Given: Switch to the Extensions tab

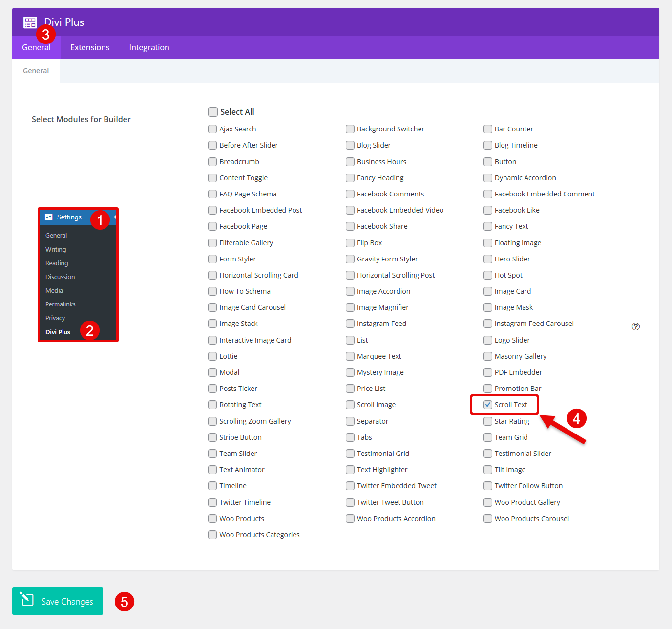Looking at the screenshot, I should [90, 47].
